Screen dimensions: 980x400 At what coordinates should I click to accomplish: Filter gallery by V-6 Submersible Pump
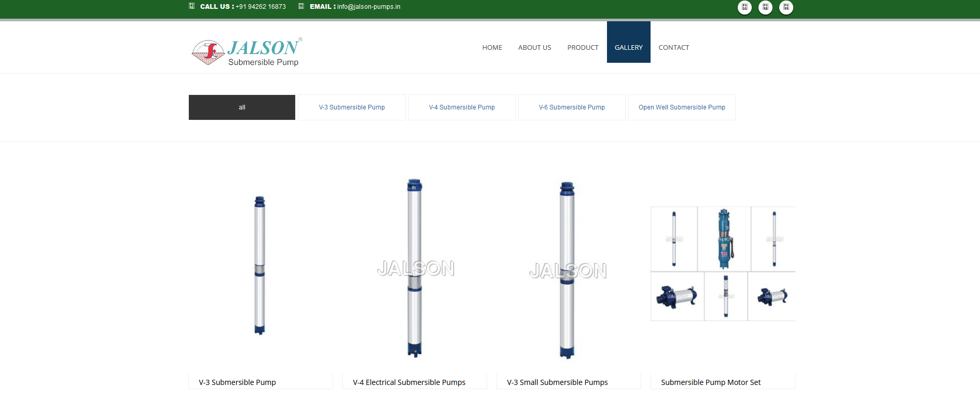[x=572, y=107]
